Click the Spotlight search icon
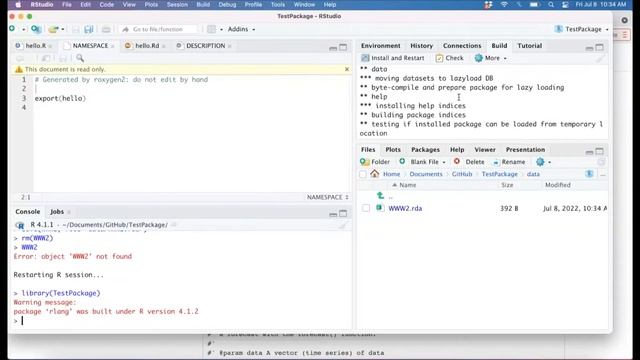This screenshot has width=640, height=360. (551, 5)
